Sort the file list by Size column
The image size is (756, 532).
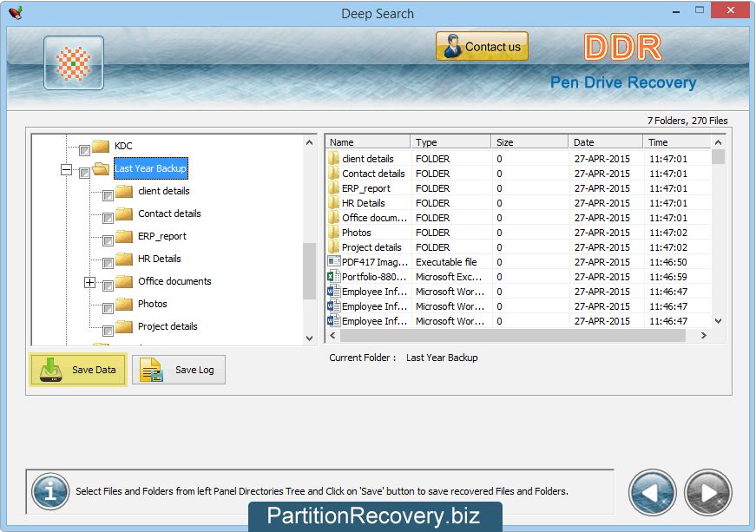coord(529,142)
